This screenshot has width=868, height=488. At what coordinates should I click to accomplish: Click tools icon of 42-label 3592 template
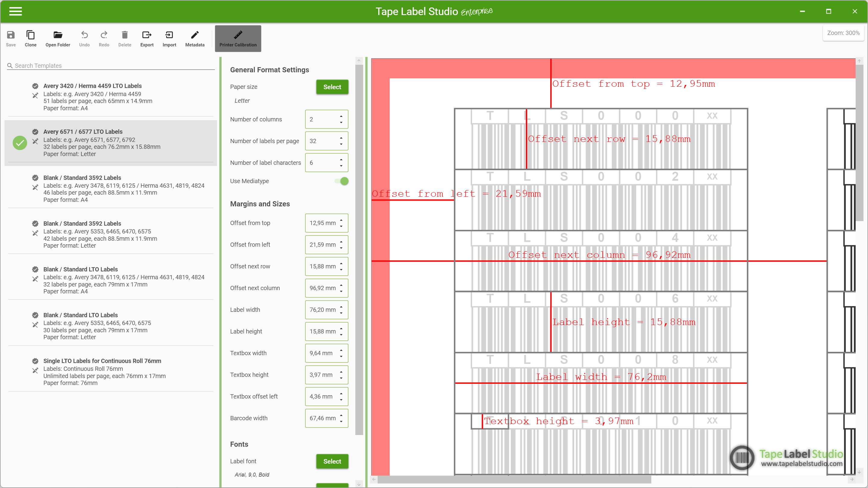tap(35, 233)
